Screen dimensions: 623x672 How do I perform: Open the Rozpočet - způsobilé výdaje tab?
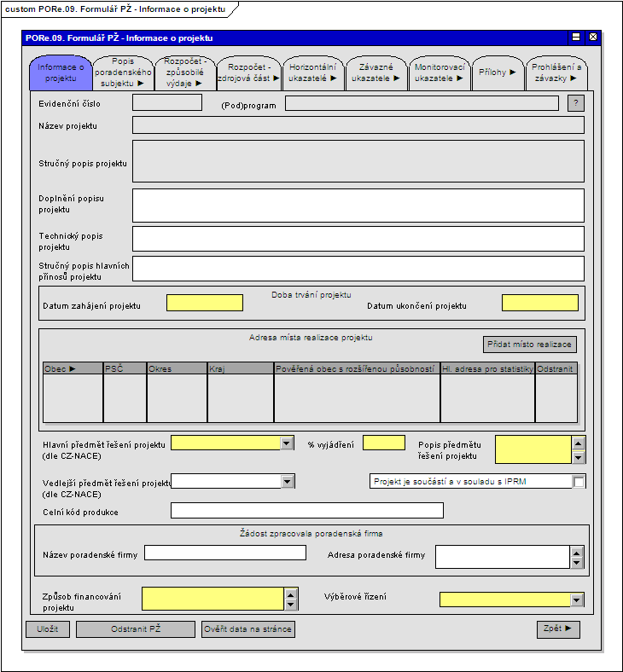(185, 72)
